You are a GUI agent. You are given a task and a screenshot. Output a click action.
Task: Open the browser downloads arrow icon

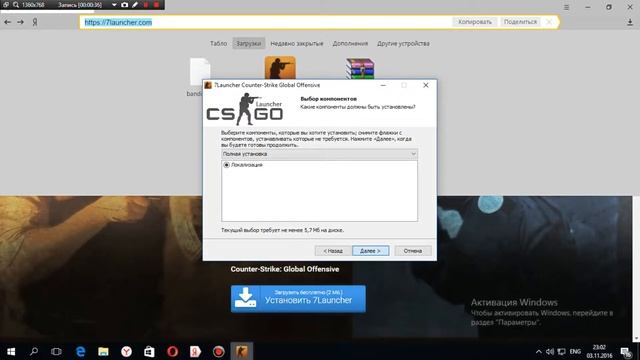coord(630,22)
